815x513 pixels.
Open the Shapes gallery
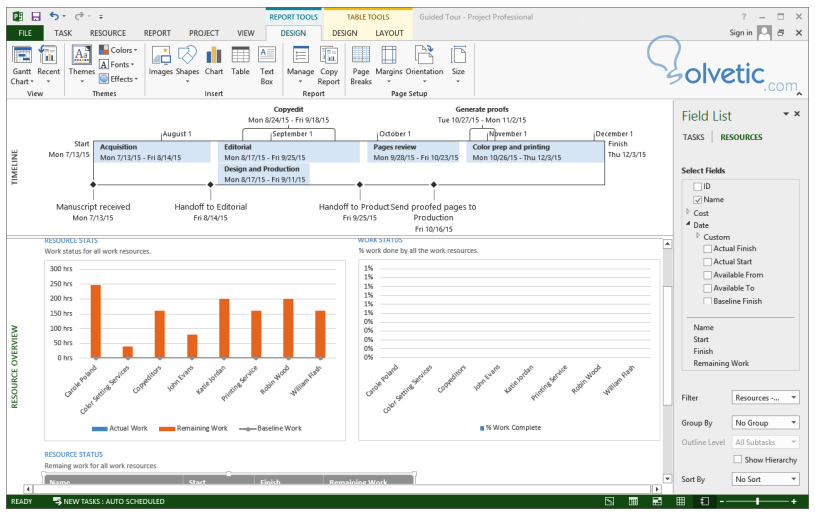point(187,61)
